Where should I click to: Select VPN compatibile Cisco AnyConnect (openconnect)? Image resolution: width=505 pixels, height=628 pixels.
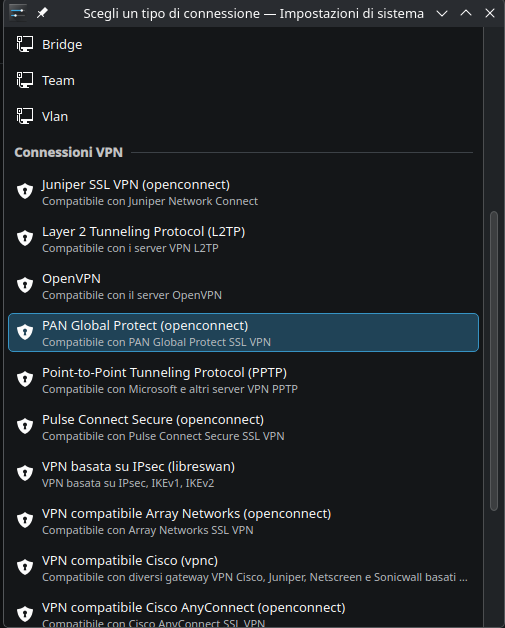click(x=243, y=613)
